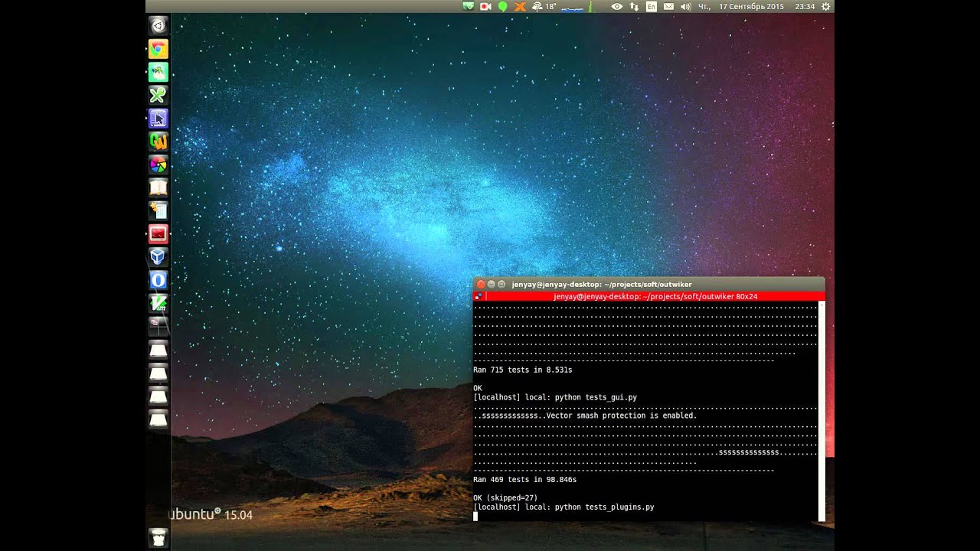Open the sound volume indicator

click(685, 6)
